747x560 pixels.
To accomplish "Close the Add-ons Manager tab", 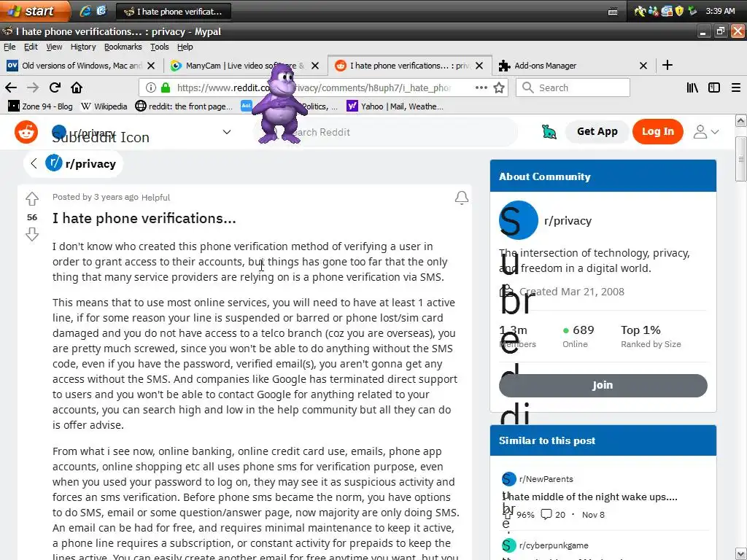I will tap(643, 66).
